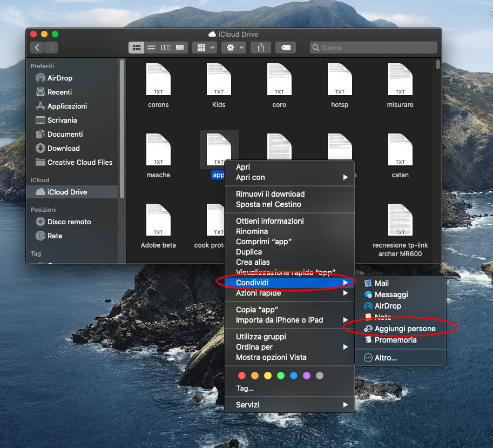Apply the red tag color
Screen dimensions: 493x448
coord(242,376)
